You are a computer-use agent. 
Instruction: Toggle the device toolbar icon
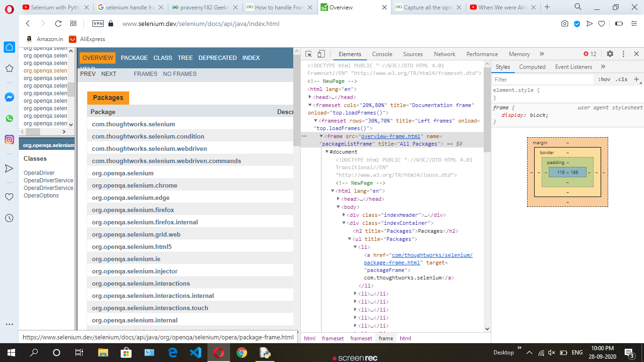pos(321,54)
